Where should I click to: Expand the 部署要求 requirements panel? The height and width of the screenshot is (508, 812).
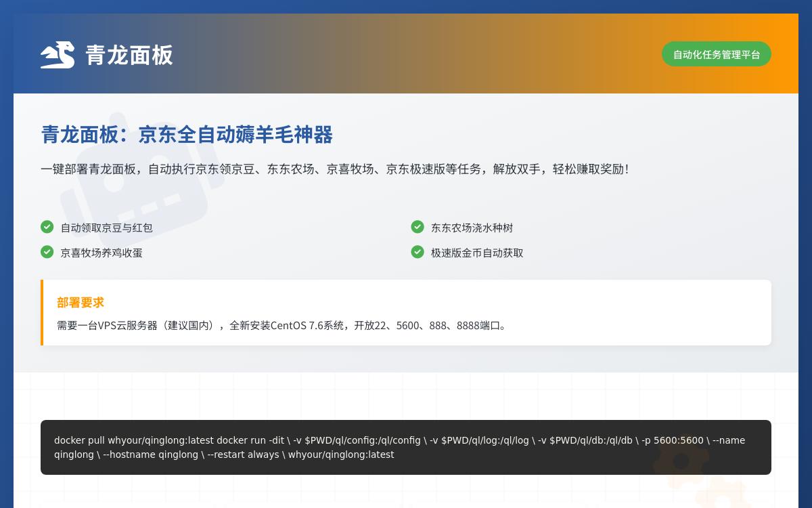pos(406,312)
